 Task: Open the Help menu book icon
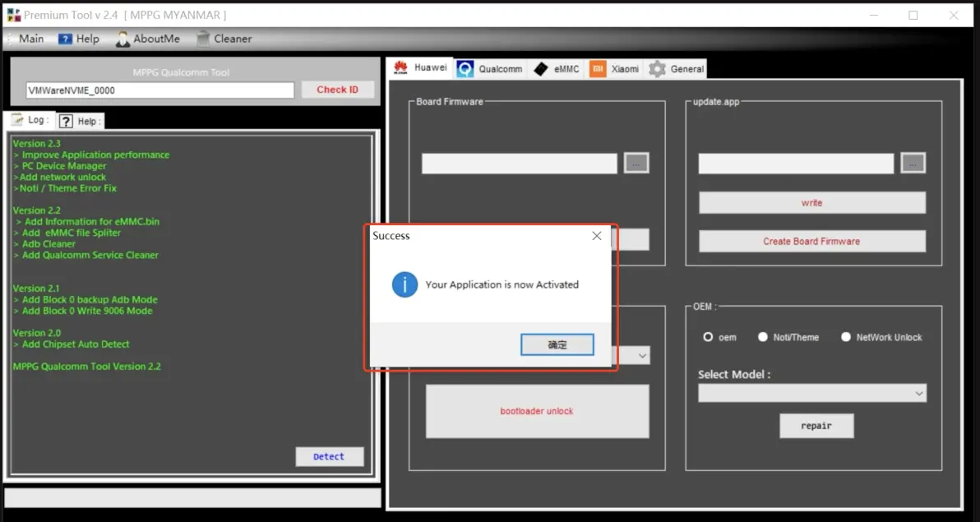click(65, 39)
